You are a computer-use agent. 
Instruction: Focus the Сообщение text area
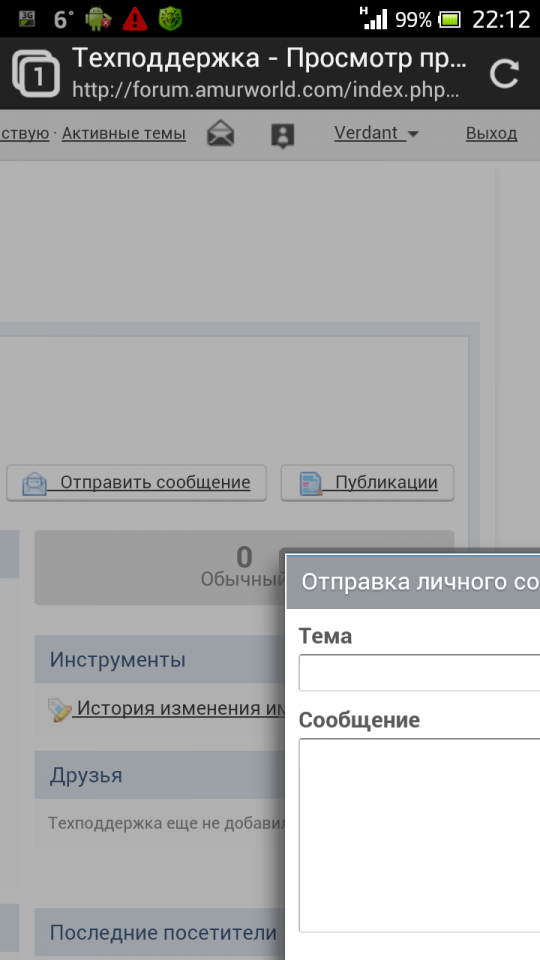tap(419, 835)
